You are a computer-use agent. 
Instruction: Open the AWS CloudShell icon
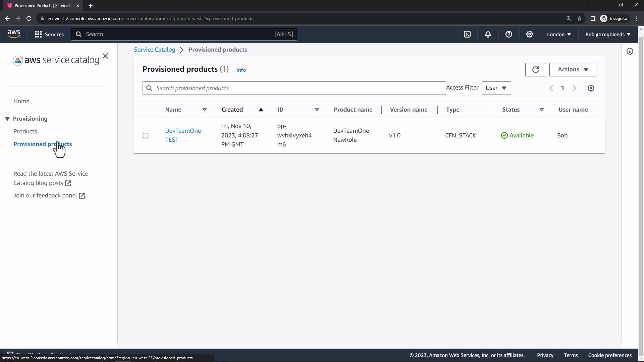coord(467,34)
